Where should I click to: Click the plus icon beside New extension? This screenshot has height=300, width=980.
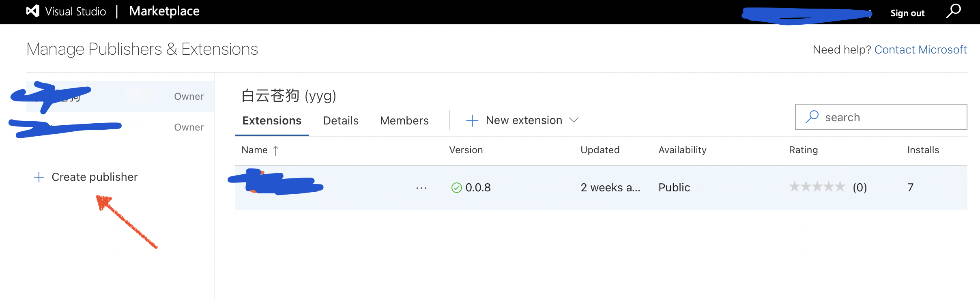[x=472, y=120]
